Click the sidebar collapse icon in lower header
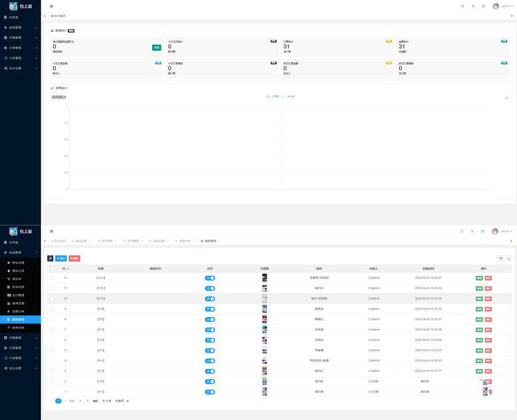Image resolution: width=517 pixels, height=420 pixels. tap(52, 231)
